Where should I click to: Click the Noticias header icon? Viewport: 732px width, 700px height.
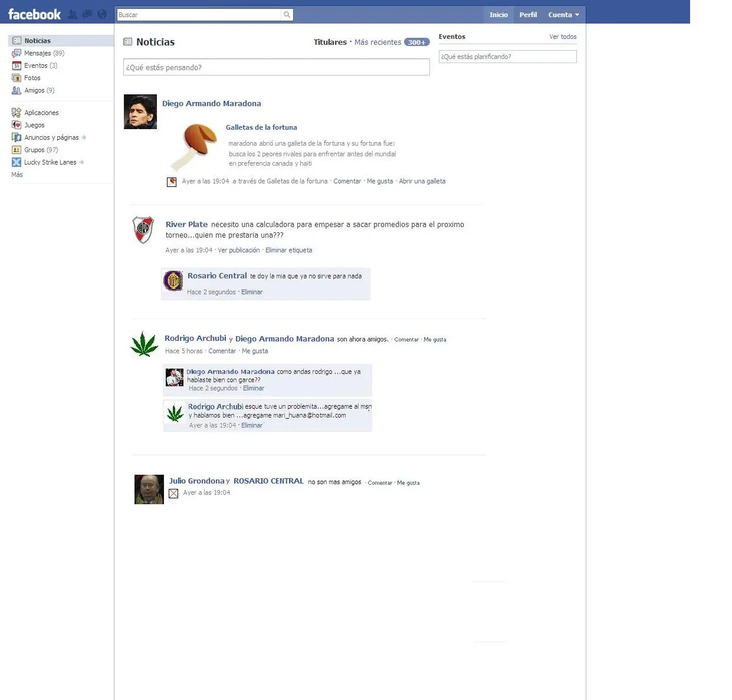(x=128, y=42)
